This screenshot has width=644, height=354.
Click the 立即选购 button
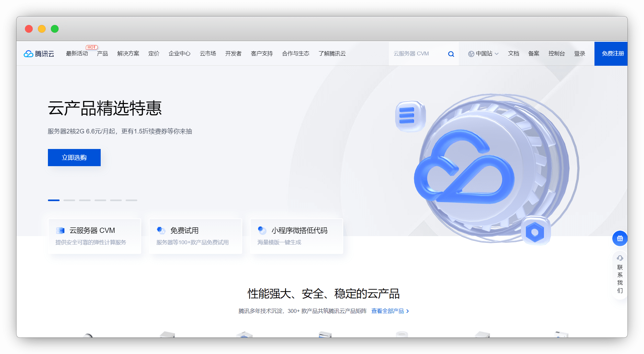tap(74, 158)
